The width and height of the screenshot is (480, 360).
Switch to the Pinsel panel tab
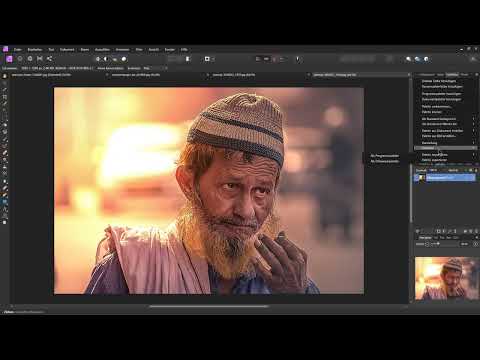464,75
